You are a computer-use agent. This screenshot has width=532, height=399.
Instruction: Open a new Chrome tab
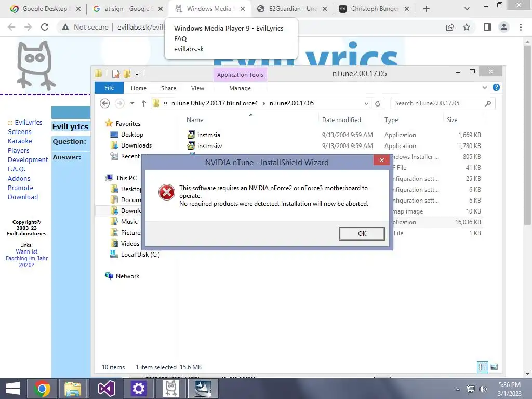coord(427,9)
